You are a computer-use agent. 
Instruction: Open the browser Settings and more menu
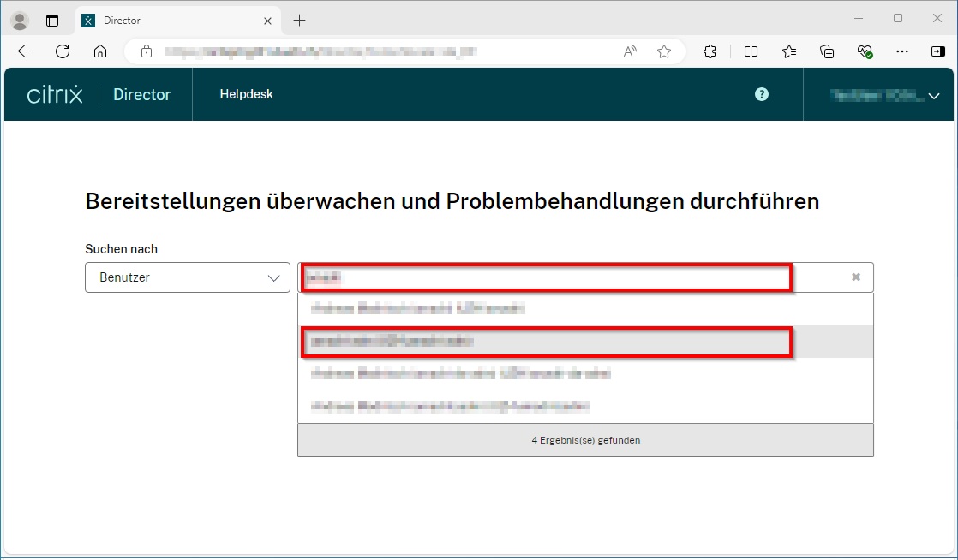(901, 51)
